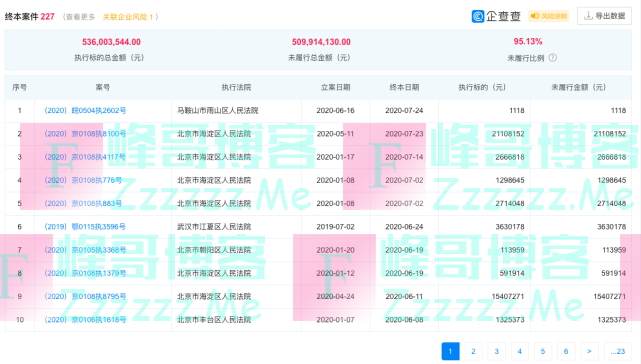Viewport: 641px width, 364px height.
Task: Open case (2020) 京0108执883号
Action: [x=83, y=203]
